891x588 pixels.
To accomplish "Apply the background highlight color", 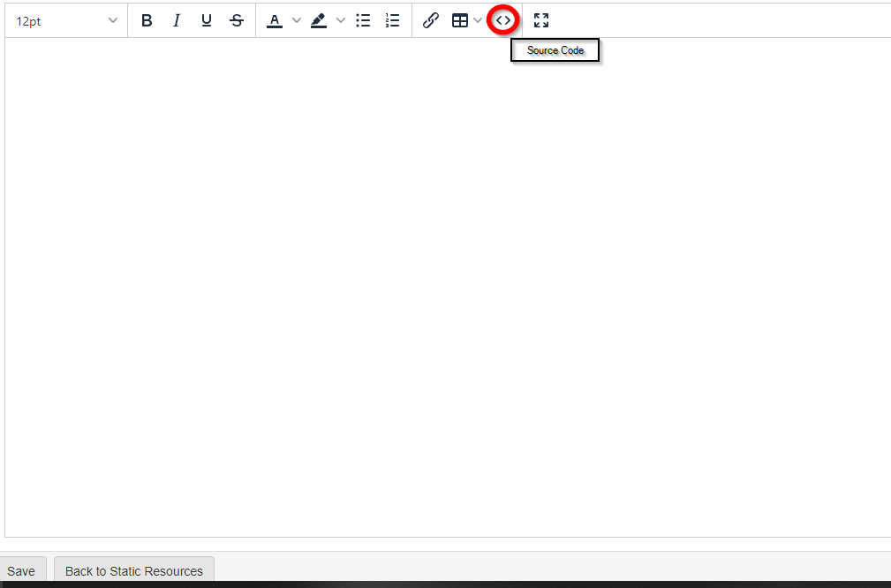I will click(319, 20).
